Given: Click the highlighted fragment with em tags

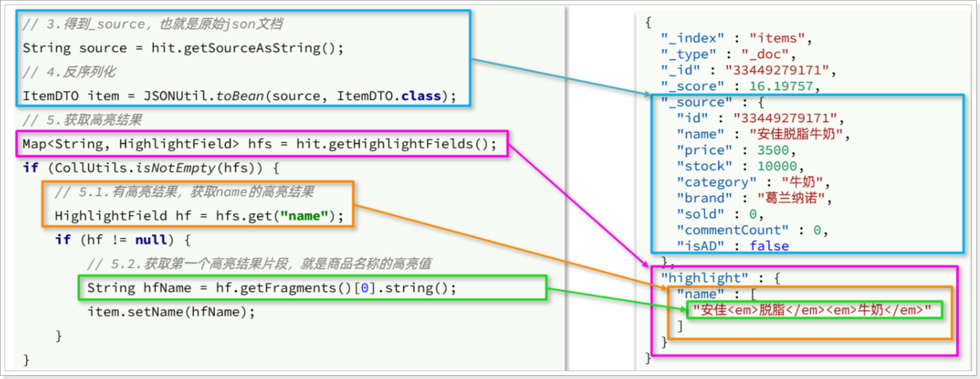Looking at the screenshot, I should click(x=811, y=310).
